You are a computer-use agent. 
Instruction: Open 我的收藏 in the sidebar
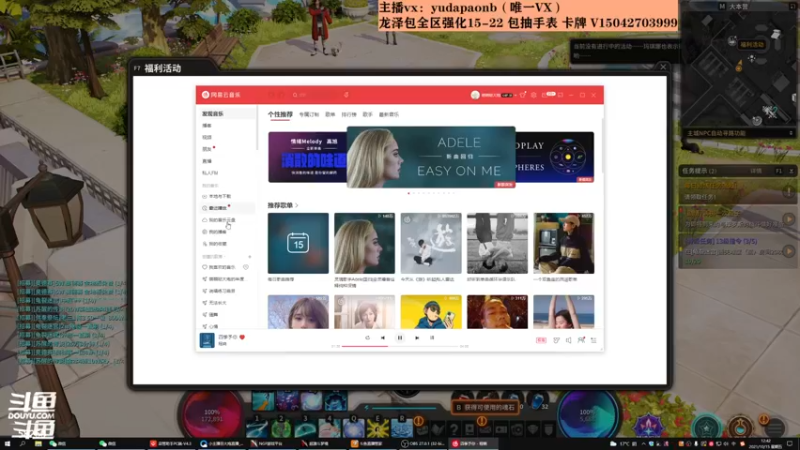click(215, 244)
